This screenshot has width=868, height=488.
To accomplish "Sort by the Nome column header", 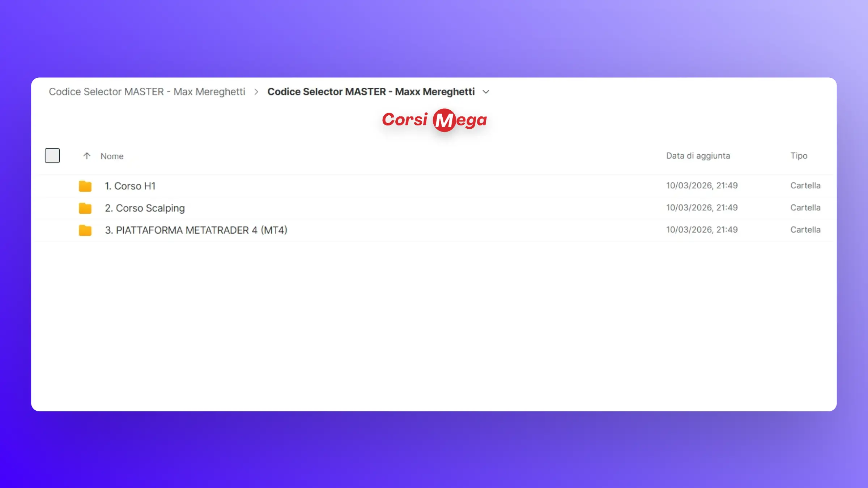I will (112, 156).
